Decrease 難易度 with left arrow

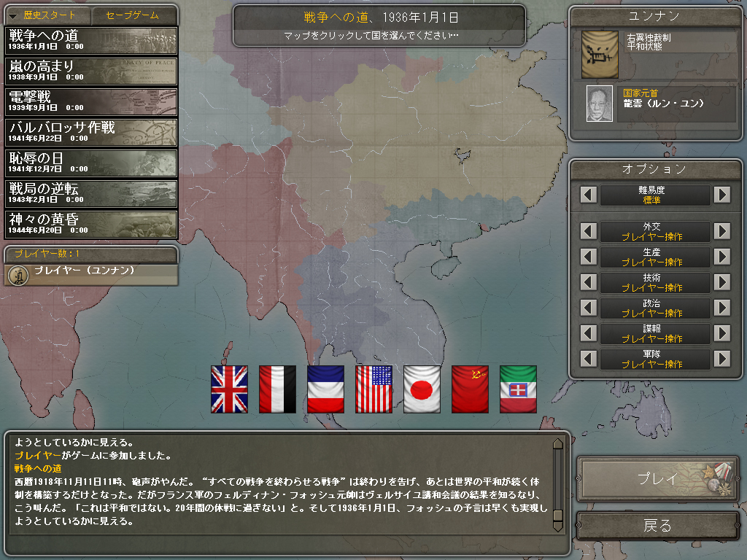(x=589, y=195)
